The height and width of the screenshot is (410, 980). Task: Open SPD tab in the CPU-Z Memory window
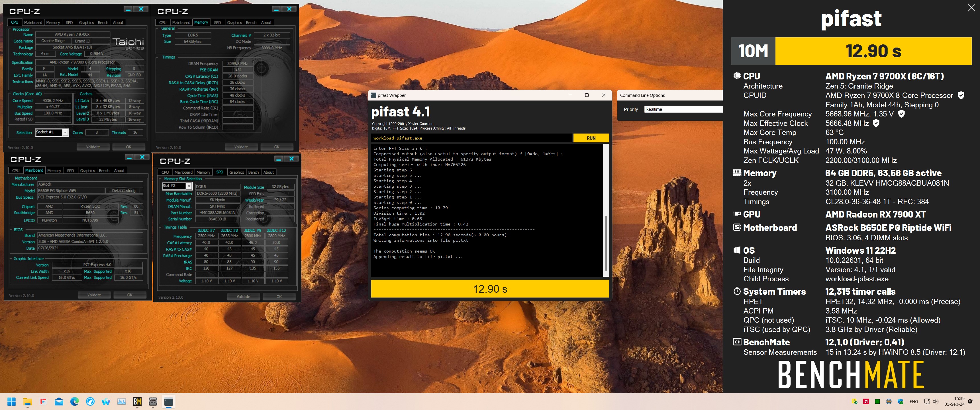pyautogui.click(x=218, y=22)
